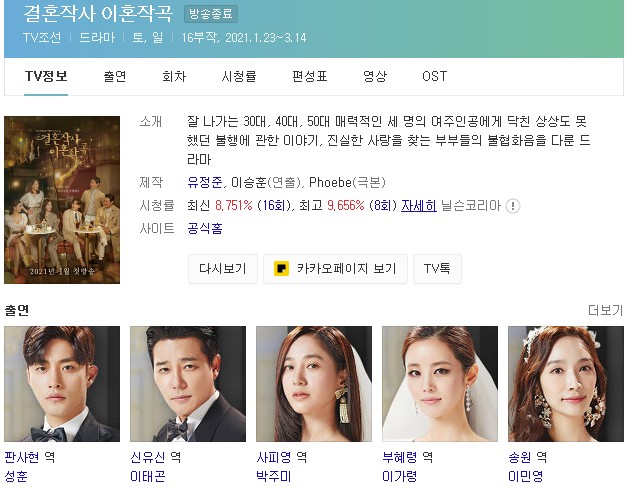Switch to the 회차 tab
The height and width of the screenshot is (492, 629).
(x=174, y=76)
